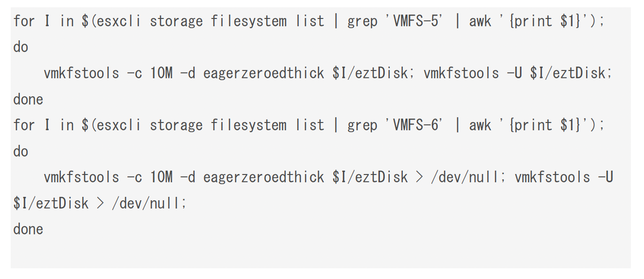The height and width of the screenshot is (279, 644).
Task: Click "10M" in the VMFS-5 loop body
Action: click(x=161, y=73)
